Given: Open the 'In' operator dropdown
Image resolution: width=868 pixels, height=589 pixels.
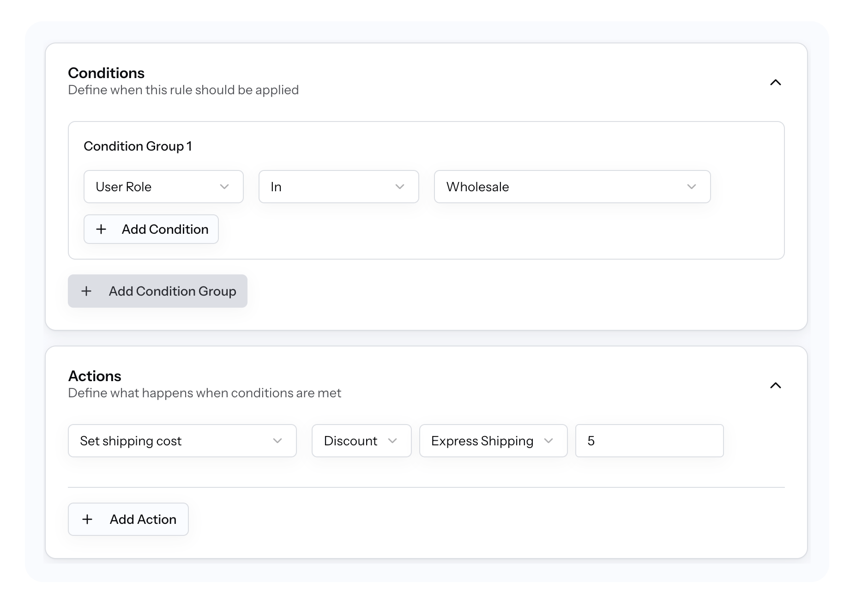Looking at the screenshot, I should pyautogui.click(x=338, y=187).
